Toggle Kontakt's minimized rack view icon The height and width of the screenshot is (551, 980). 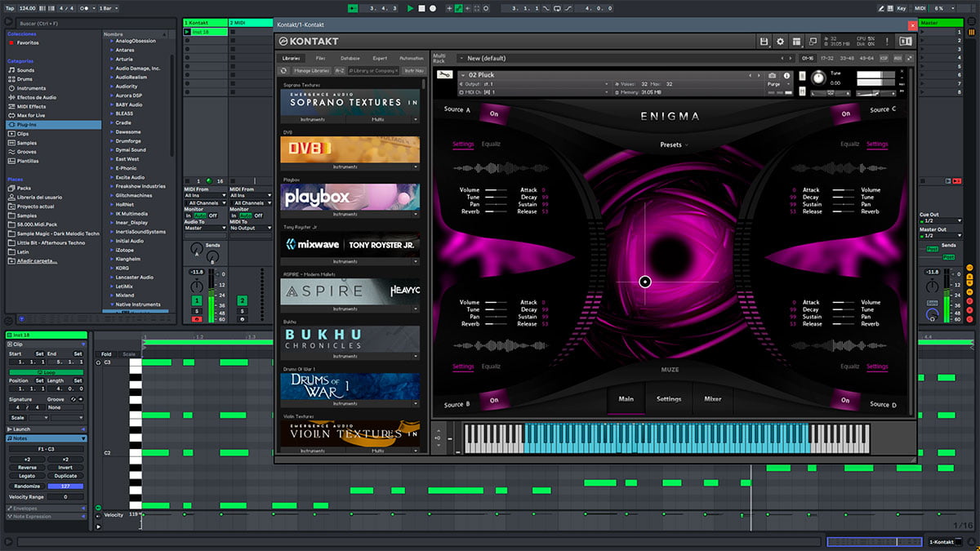[813, 41]
